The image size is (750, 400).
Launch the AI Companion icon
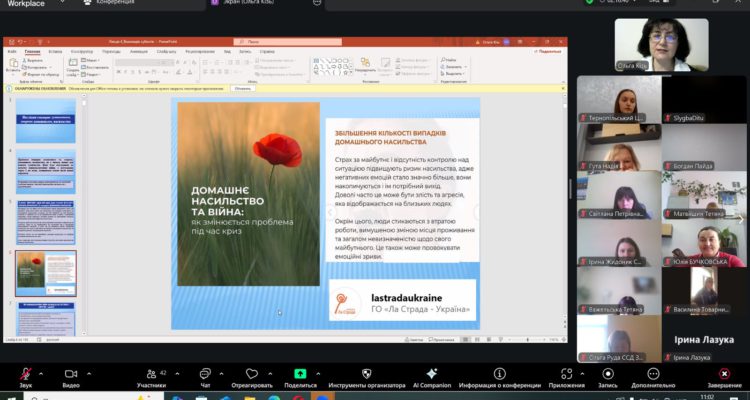coord(431,374)
